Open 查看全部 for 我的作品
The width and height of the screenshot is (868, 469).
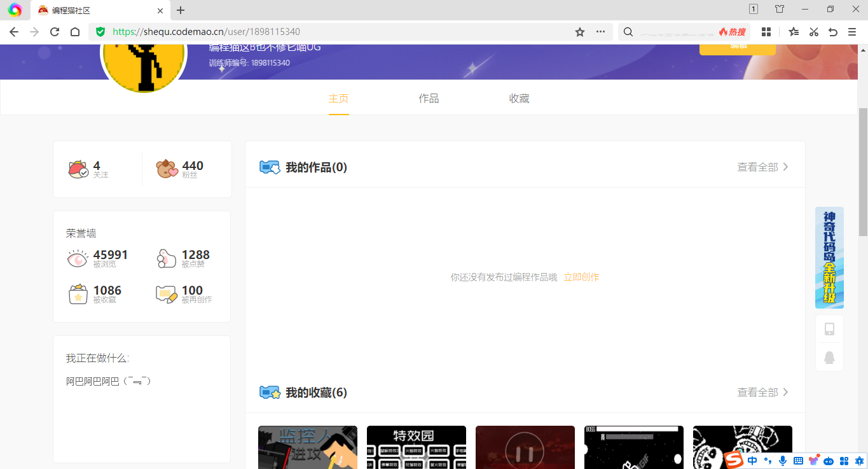tap(763, 167)
